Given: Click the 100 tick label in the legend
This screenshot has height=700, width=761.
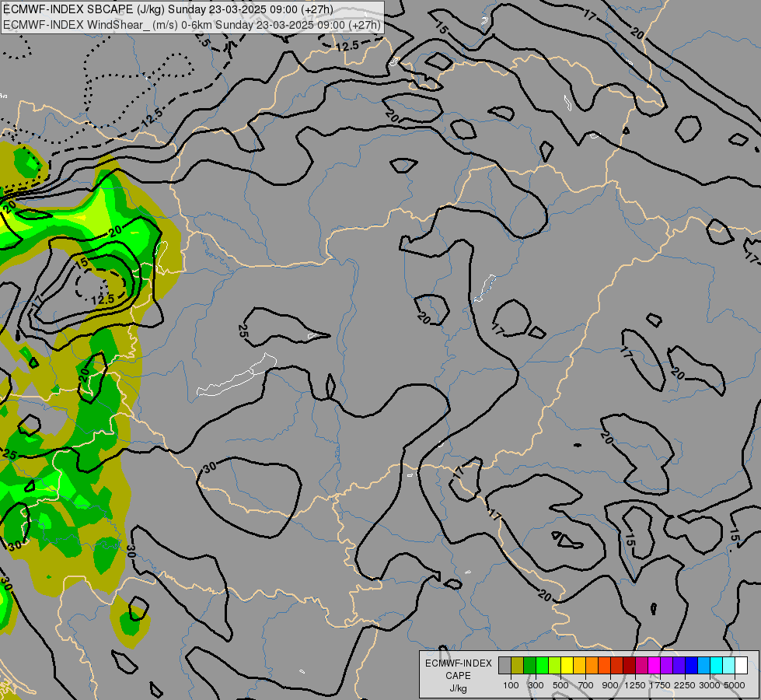Looking at the screenshot, I should (511, 685).
